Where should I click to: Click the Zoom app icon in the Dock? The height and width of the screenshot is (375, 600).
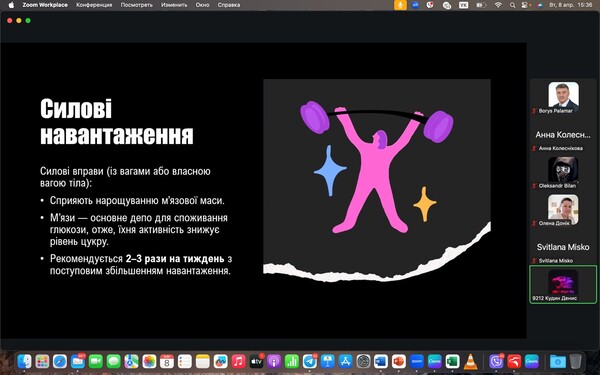click(417, 361)
